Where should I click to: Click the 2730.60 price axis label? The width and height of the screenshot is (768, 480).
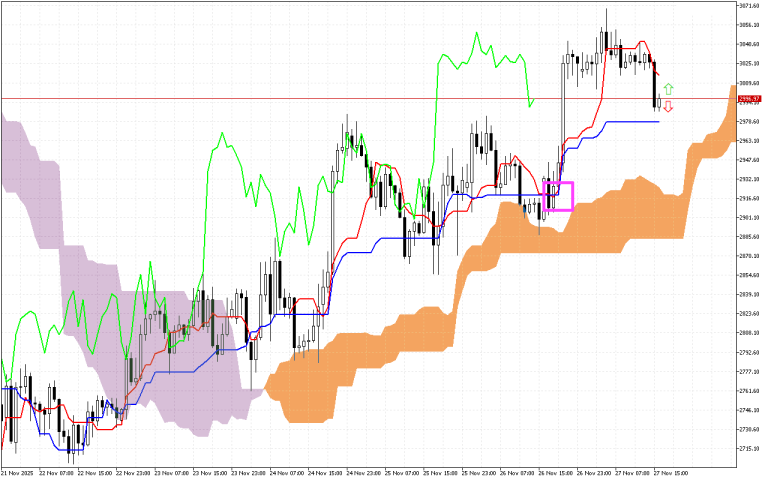pyautogui.click(x=749, y=429)
